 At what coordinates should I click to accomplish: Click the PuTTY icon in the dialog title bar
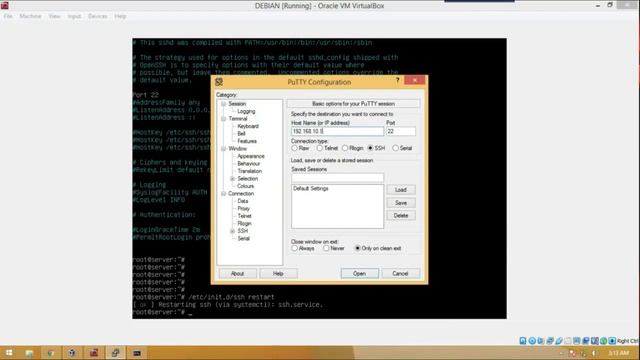click(219, 82)
